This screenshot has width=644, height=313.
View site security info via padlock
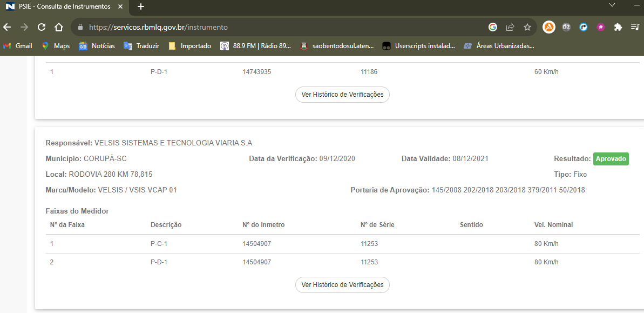click(80, 27)
